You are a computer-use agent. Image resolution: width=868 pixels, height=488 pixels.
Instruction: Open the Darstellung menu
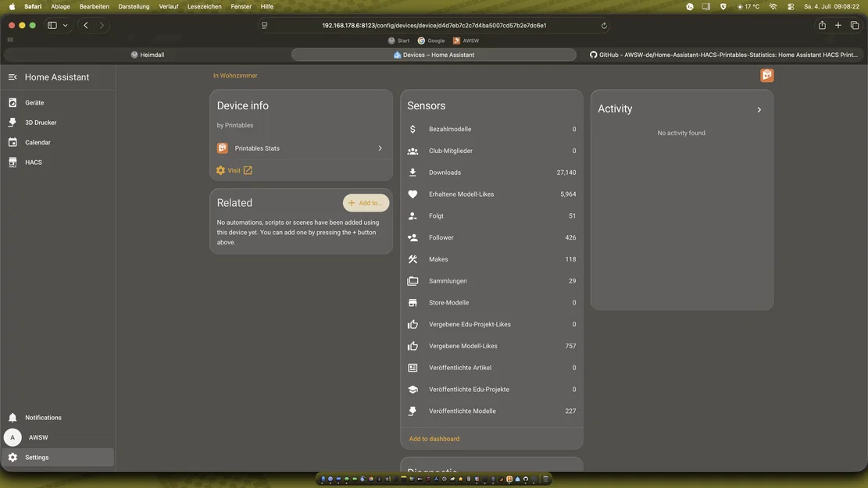click(x=134, y=7)
